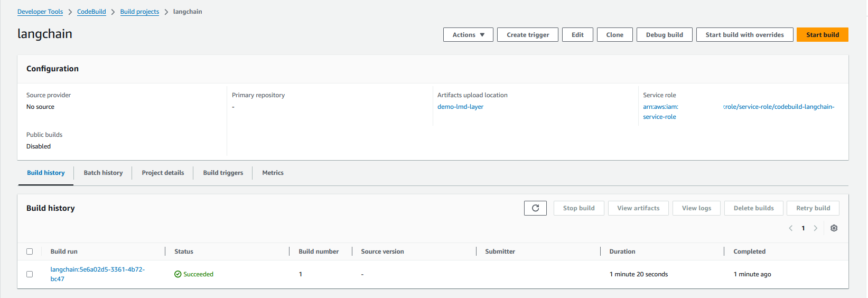Click the Create trigger button
The width and height of the screenshot is (868, 298).
coord(527,35)
